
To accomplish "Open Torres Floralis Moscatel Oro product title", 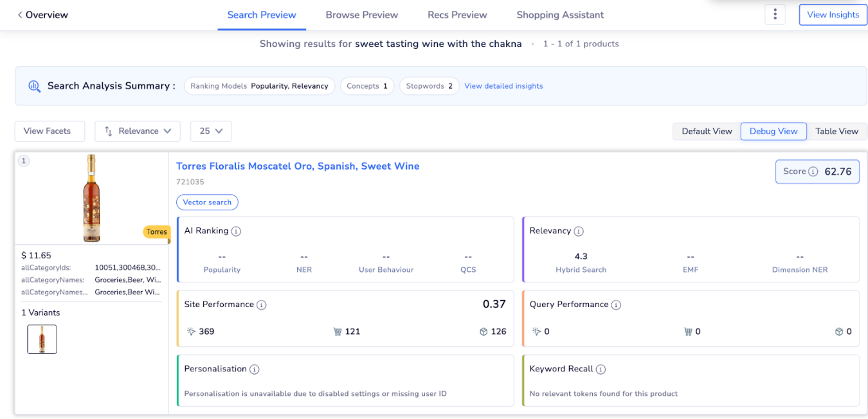I will (x=298, y=166).
